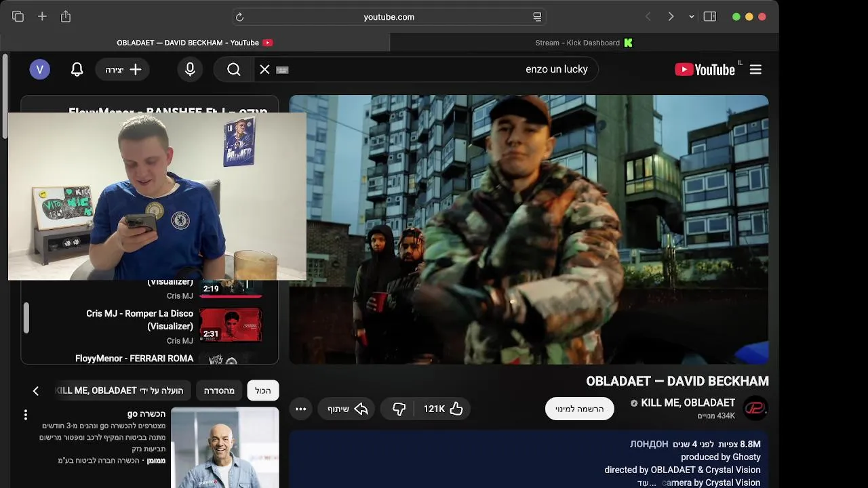Click 434K מנויים subscriber count
Image resolution: width=868 pixels, height=488 pixels.
pos(716,415)
